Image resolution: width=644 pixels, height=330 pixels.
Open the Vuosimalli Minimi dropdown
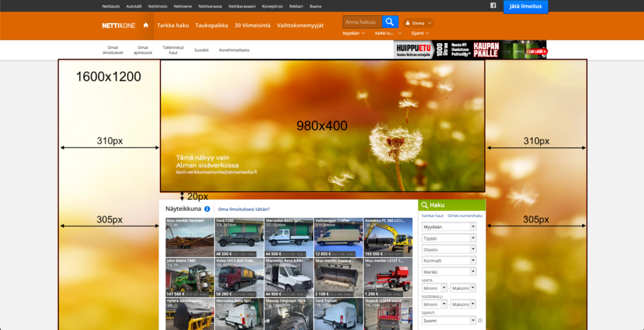pyautogui.click(x=435, y=304)
